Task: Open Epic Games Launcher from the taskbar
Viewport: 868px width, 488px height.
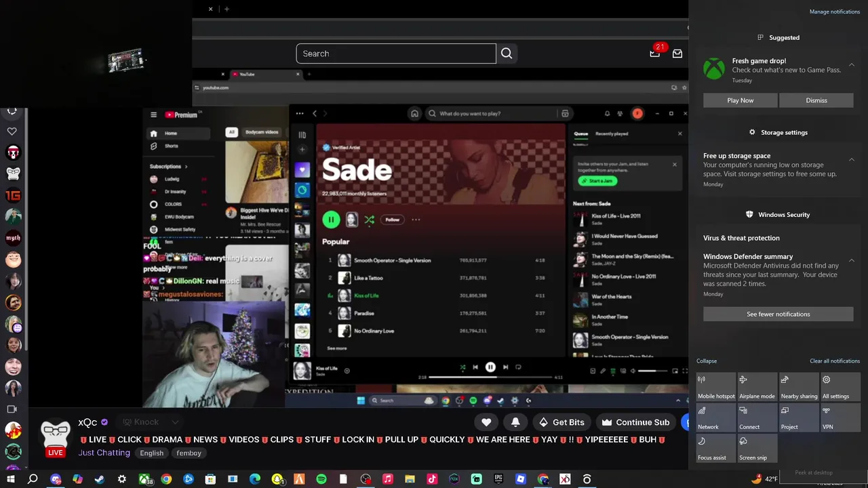Action: tap(498, 479)
